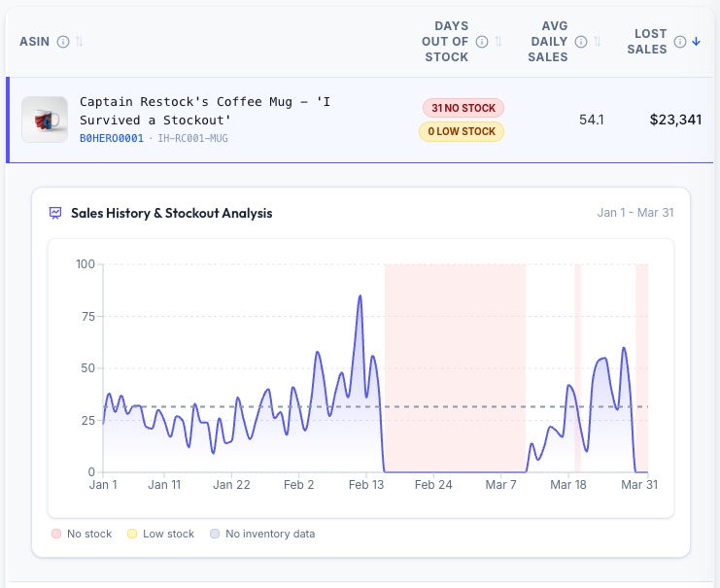Click the Feb 13–Mar 7 stockout shaded region
This screenshot has height=588, width=720.
(455, 367)
